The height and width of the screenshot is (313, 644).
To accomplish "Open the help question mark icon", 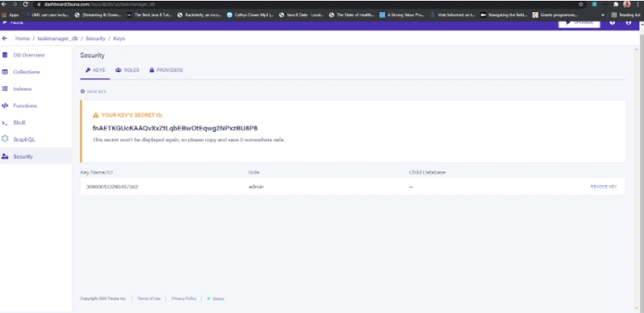I will [x=613, y=23].
